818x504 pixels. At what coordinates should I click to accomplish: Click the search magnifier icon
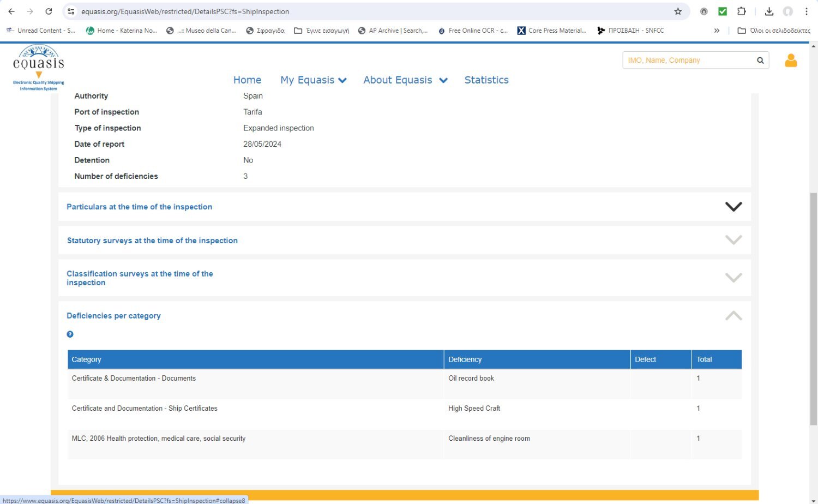[x=760, y=61]
